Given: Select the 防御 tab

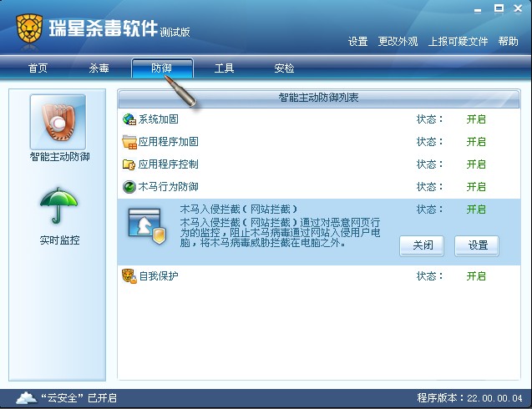Looking at the screenshot, I should pos(162,68).
